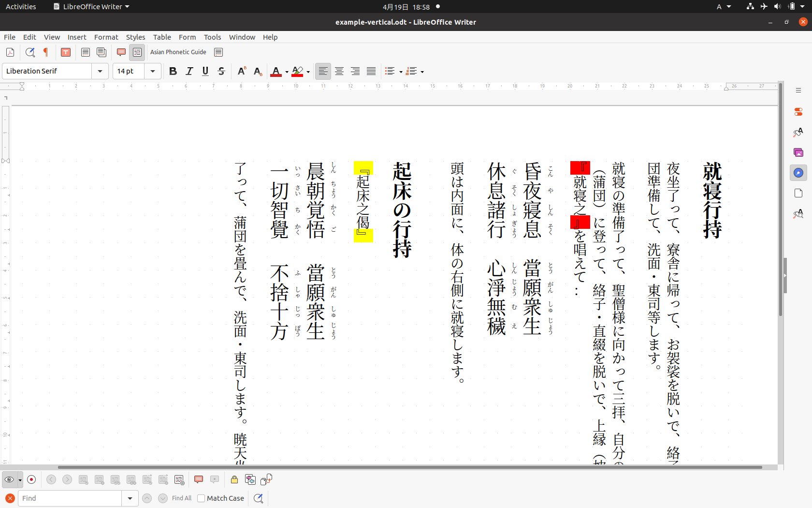Open the Style Inspector sidebar deck
The height and width of the screenshot is (508, 812).
(x=798, y=213)
